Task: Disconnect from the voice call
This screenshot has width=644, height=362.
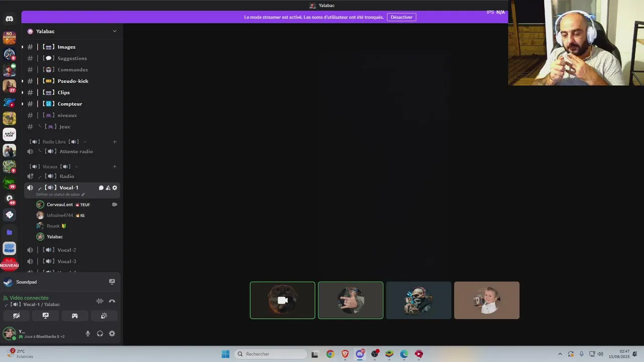Action: (x=112, y=301)
